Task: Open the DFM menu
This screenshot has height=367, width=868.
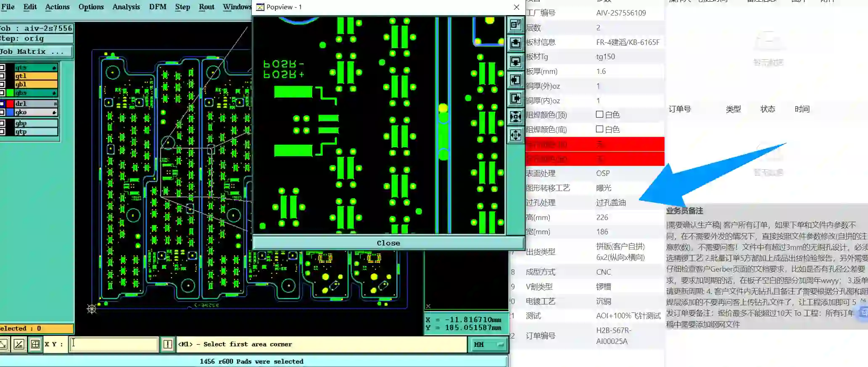Action: (158, 7)
